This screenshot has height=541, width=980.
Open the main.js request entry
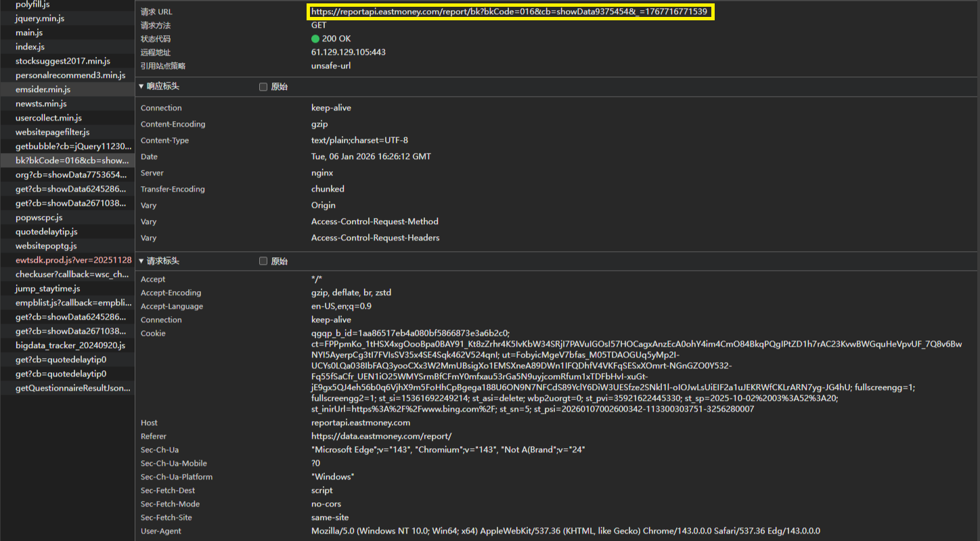coord(29,33)
